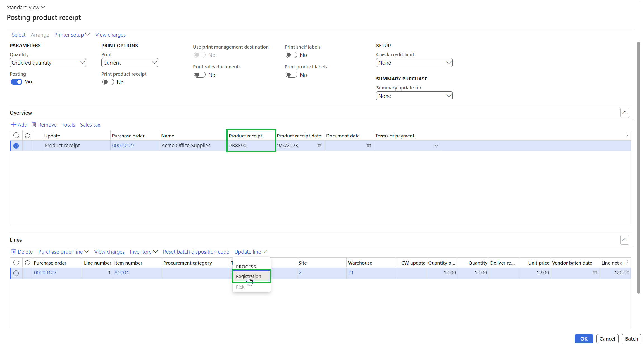644x347 pixels.
Task: Collapse the Lines section
Action: 625,240
